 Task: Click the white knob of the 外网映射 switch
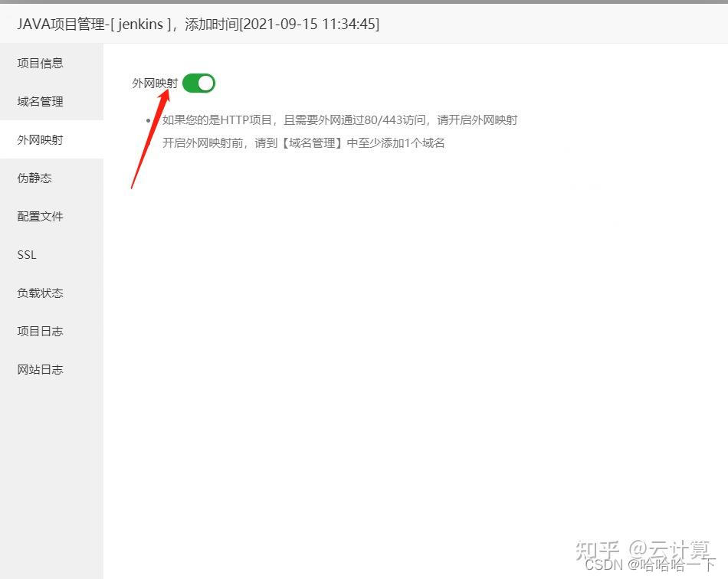(205, 83)
